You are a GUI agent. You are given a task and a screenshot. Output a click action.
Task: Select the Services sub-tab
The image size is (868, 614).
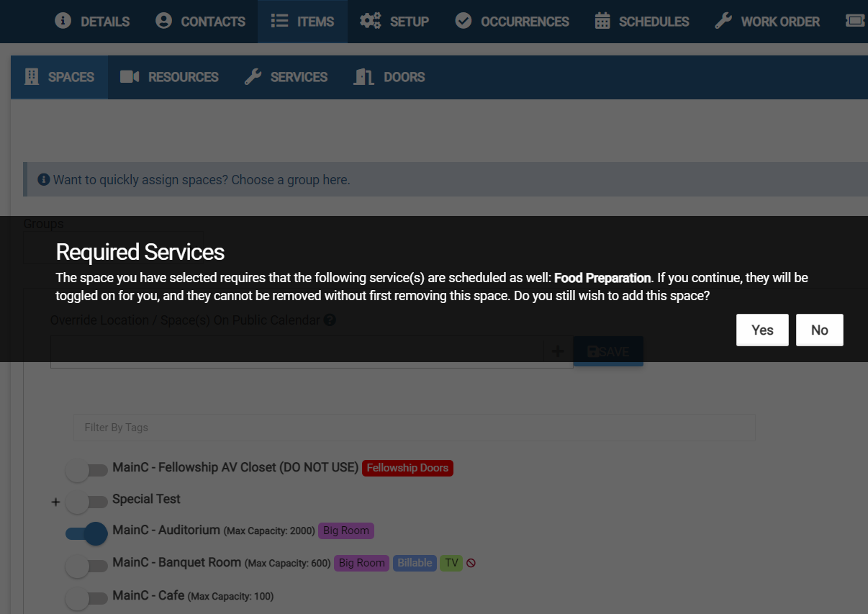(x=286, y=77)
